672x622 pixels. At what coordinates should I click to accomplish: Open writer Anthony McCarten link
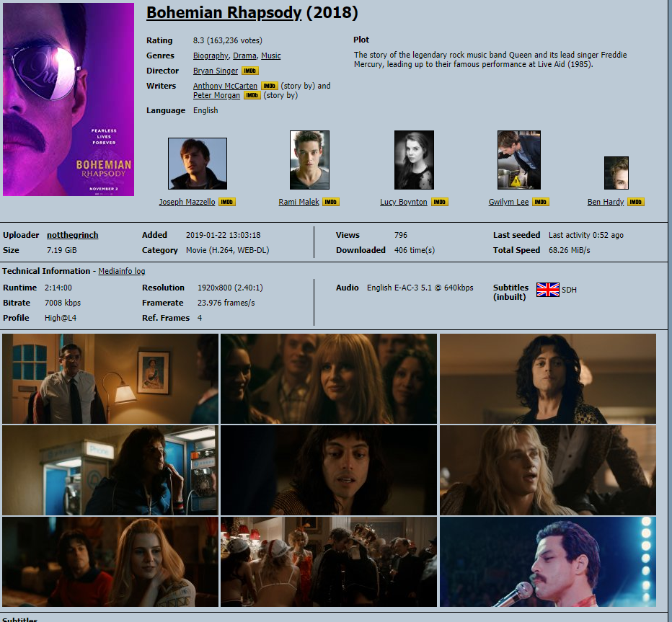225,86
